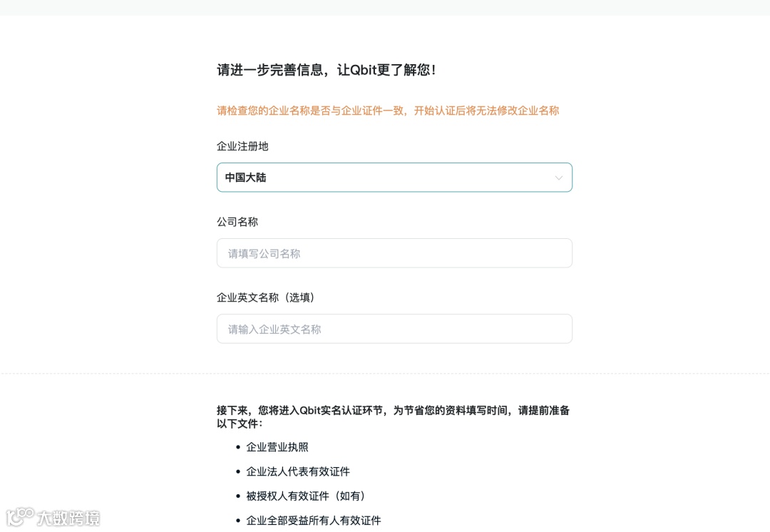The image size is (770, 532).
Task: Click the 企业注册地 field label
Action: click(242, 146)
